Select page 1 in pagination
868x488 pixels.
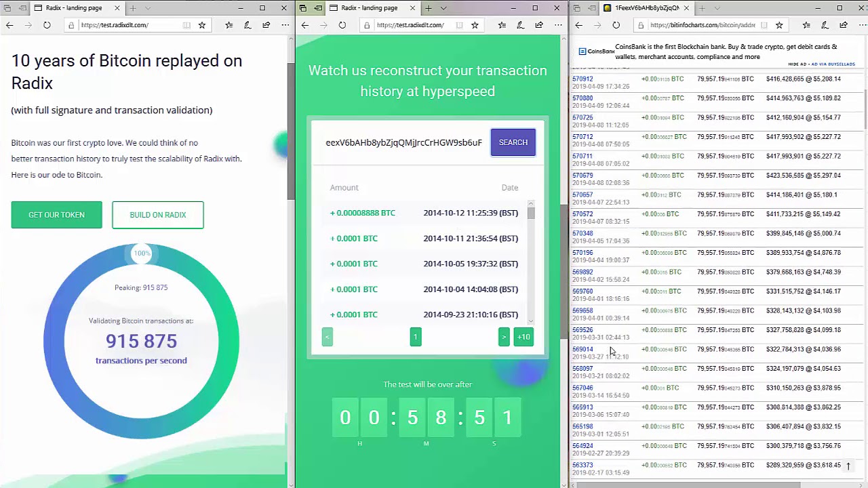pyautogui.click(x=416, y=337)
